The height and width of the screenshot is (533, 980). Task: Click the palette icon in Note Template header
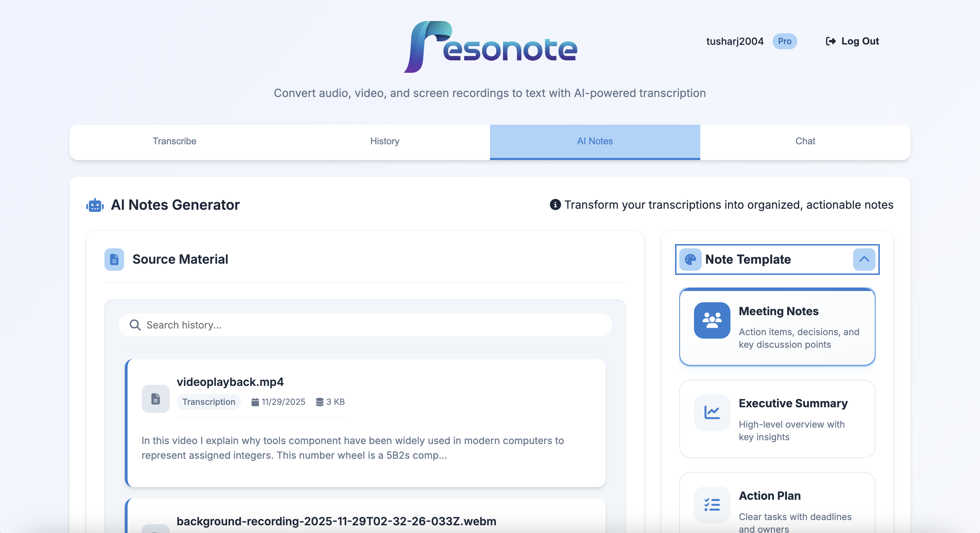pyautogui.click(x=690, y=259)
